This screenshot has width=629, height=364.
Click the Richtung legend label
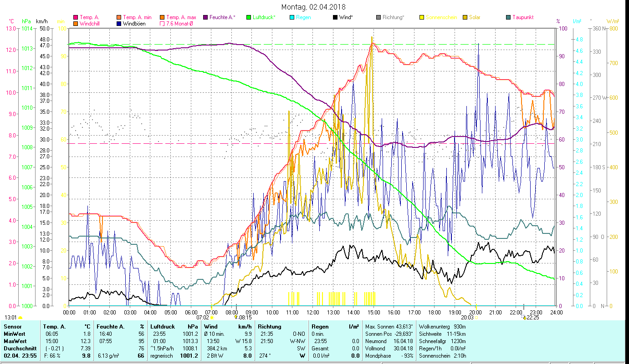pos(394,17)
